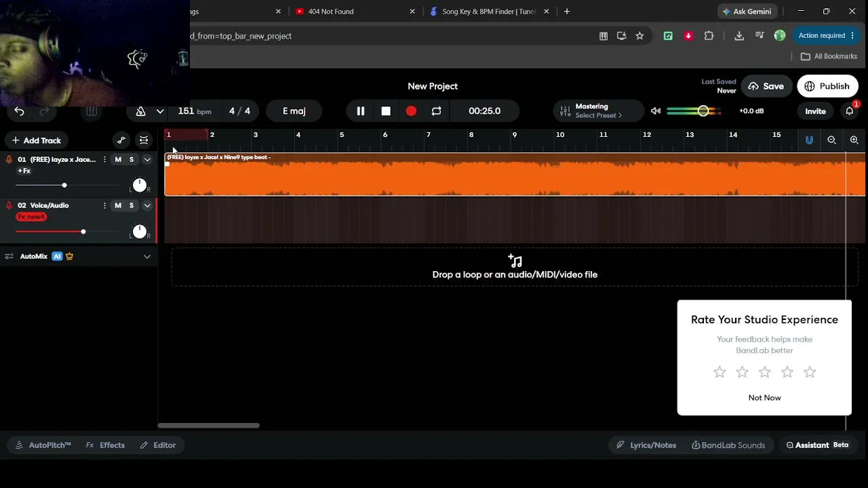
Task: Add a new track
Action: click(36, 140)
